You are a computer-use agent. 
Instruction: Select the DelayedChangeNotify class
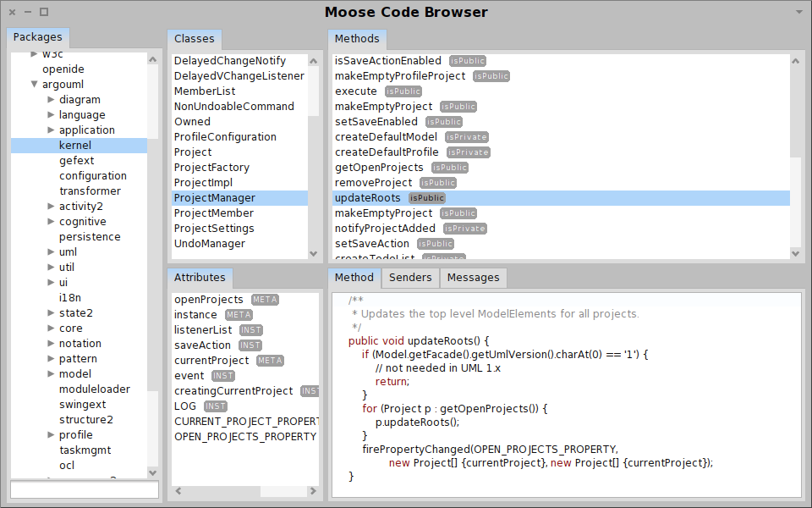pos(230,61)
